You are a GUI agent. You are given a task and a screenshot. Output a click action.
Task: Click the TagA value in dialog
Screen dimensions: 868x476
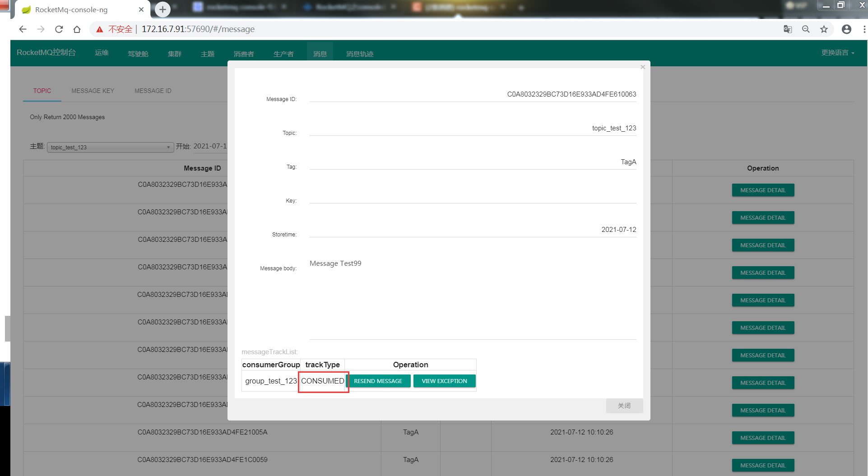(x=628, y=162)
